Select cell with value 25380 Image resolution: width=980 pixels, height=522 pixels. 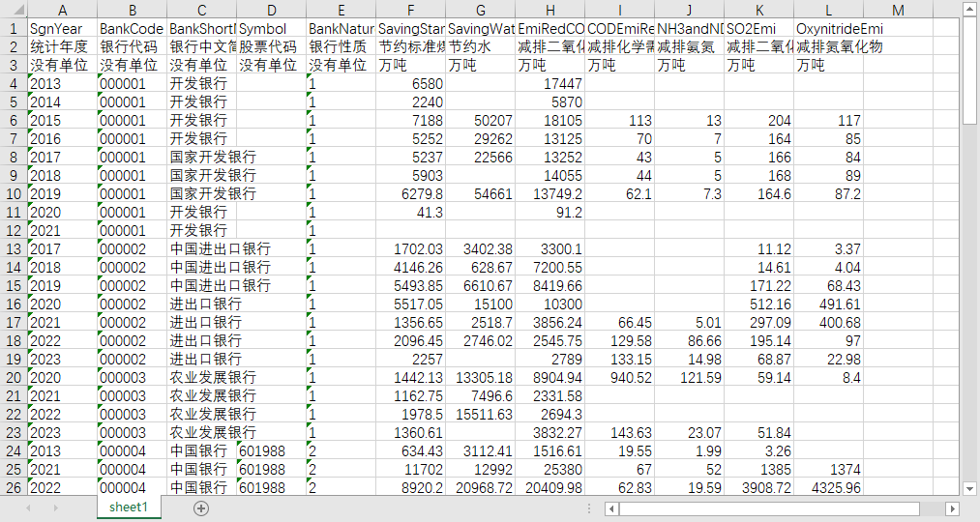click(550, 470)
